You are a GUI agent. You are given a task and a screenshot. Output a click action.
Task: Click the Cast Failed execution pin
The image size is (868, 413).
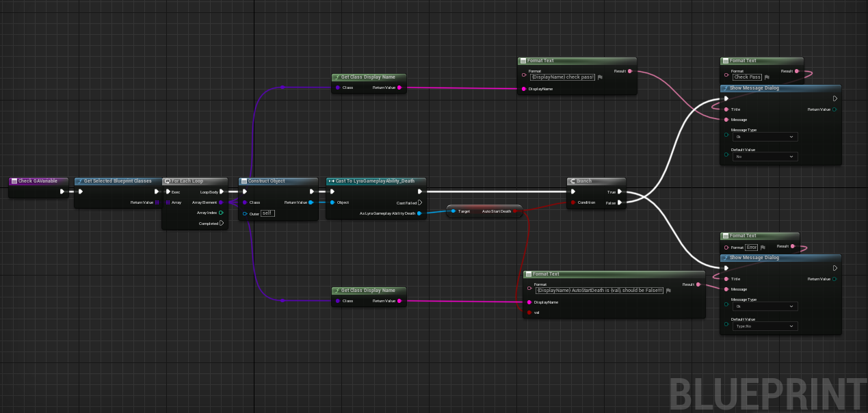tap(420, 202)
